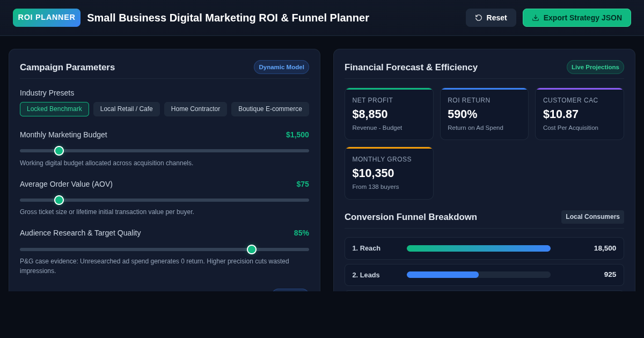Click the Dynamic Model badge
Screen dimensions: 644x338
click(281, 67)
